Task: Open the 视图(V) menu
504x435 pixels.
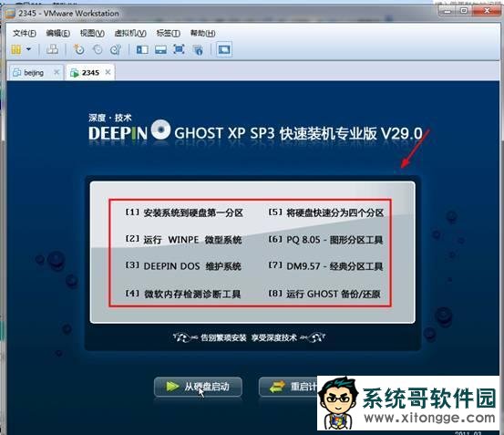Action: click(x=92, y=33)
